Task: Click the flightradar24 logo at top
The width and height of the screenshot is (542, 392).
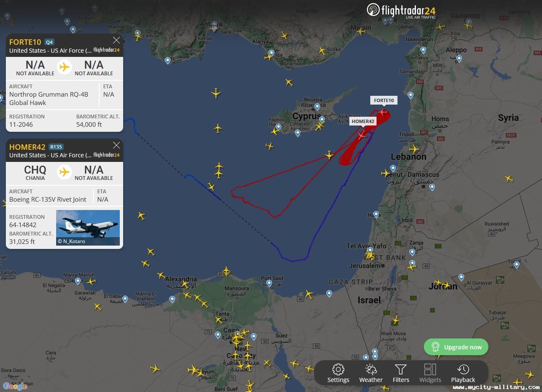Action: click(401, 10)
